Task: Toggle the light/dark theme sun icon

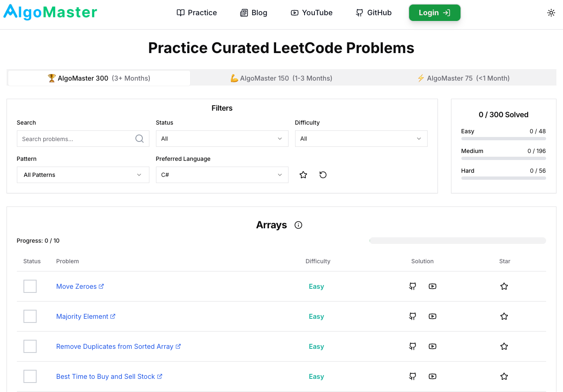Action: click(x=551, y=13)
